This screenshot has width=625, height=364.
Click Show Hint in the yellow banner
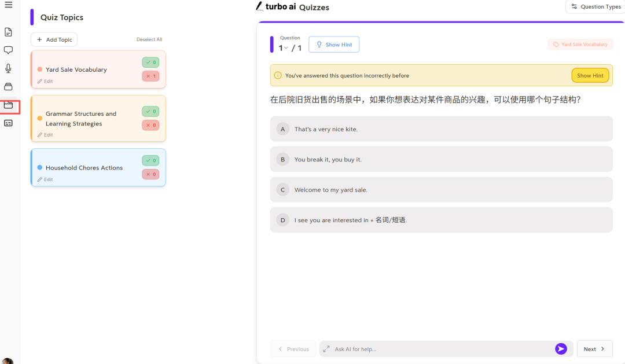590,75
